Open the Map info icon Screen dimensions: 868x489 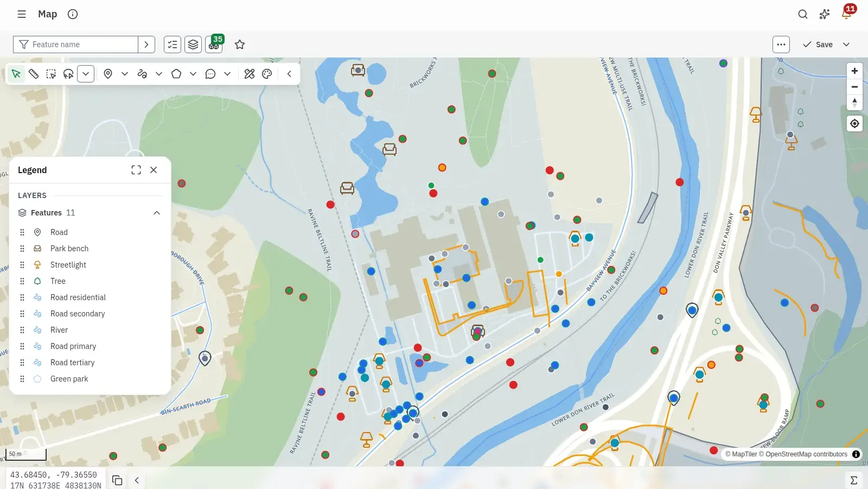point(73,14)
